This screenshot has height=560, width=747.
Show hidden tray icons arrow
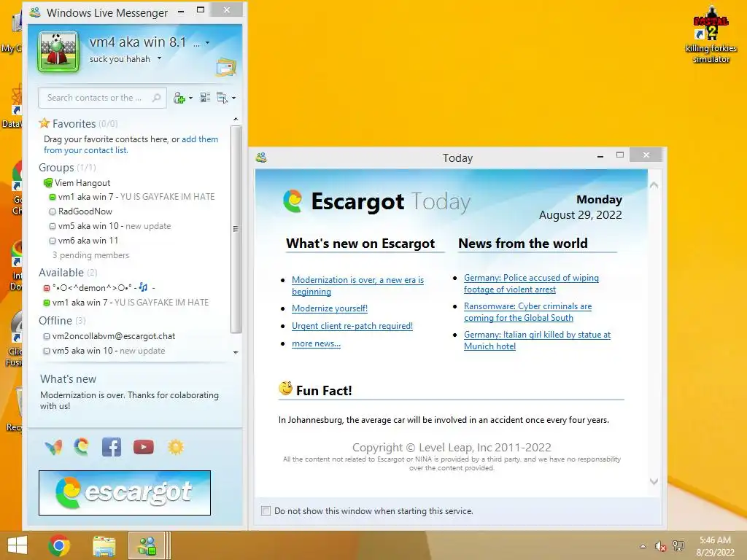(x=643, y=546)
